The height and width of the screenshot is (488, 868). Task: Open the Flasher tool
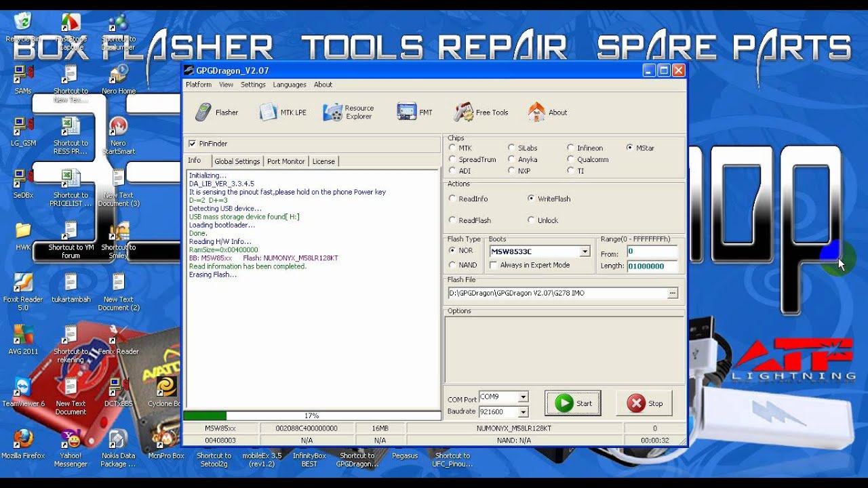216,113
